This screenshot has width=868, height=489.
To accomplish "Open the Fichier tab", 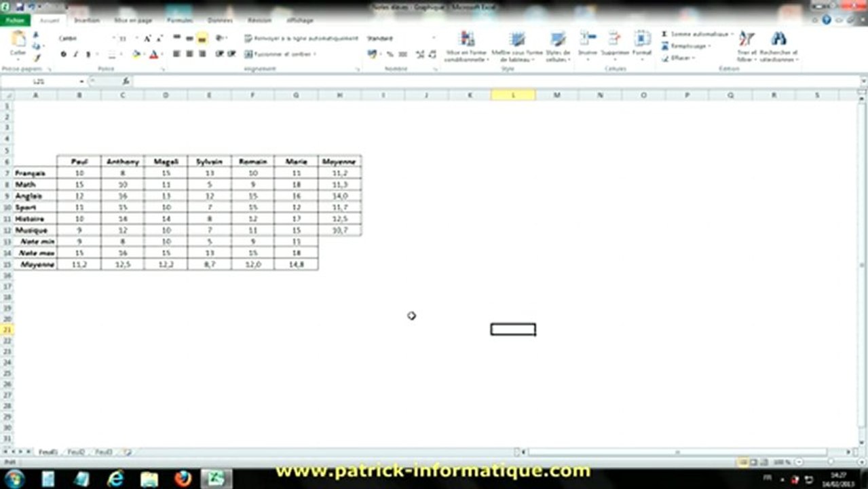I will click(x=14, y=20).
